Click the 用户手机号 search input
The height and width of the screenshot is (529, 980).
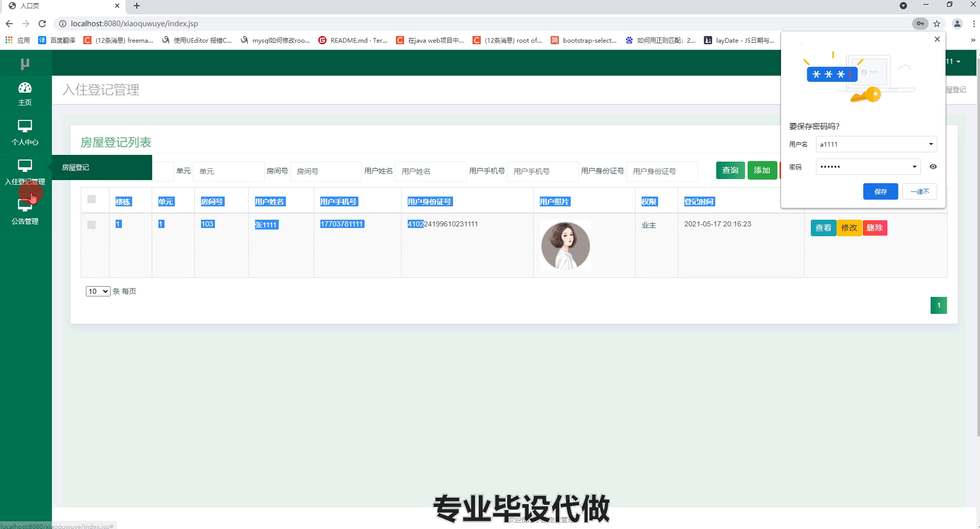click(542, 171)
